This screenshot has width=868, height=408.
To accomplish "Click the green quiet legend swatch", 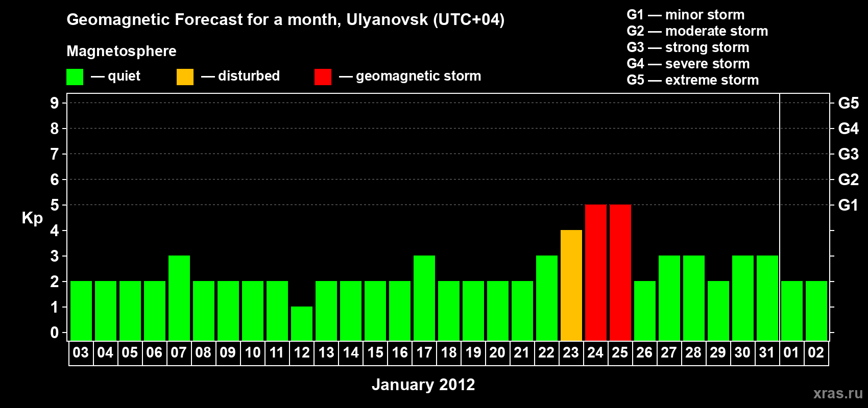I will (75, 77).
